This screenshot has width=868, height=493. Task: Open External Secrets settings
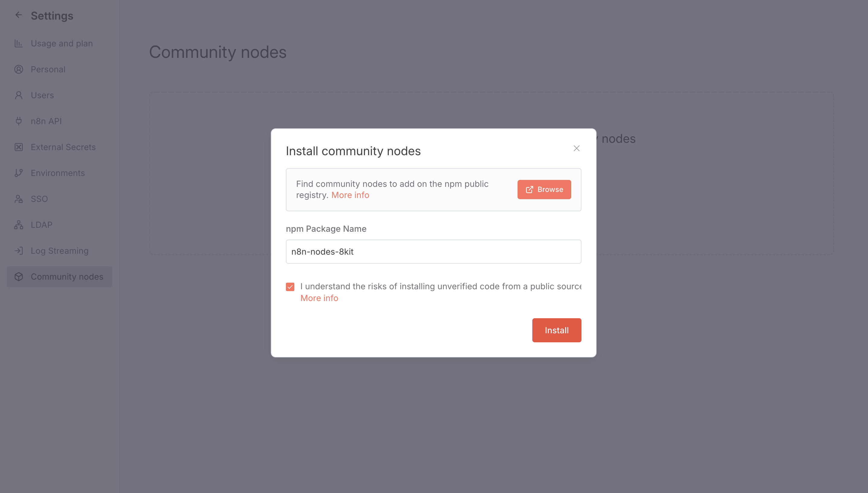pyautogui.click(x=59, y=147)
